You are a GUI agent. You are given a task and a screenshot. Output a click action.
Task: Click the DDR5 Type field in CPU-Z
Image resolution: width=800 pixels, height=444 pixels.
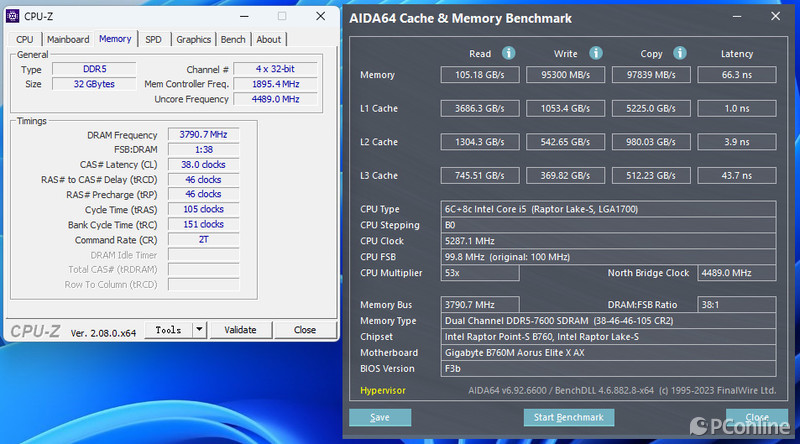coord(94,69)
